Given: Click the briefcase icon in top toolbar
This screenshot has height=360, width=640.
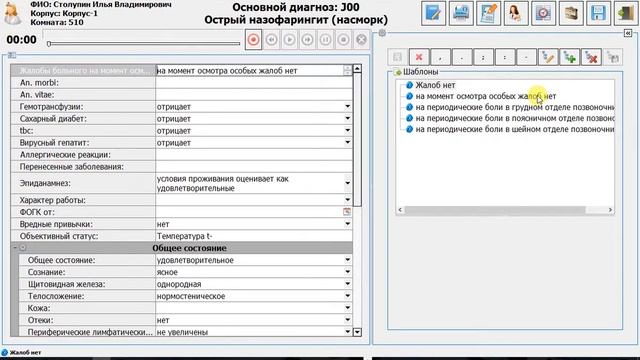Looking at the screenshot, I should pos(571,13).
